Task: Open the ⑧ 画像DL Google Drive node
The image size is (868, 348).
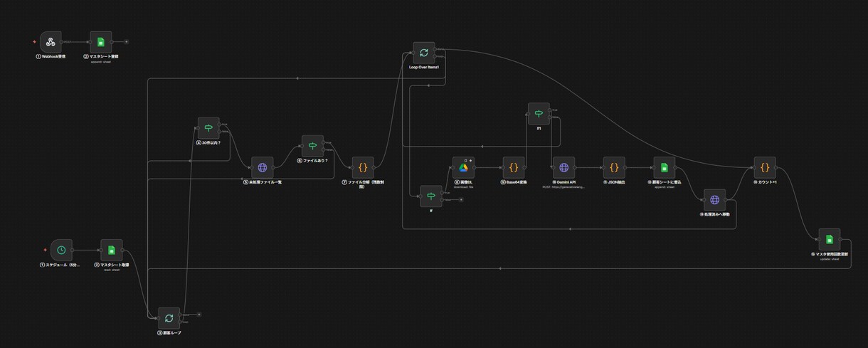Action: [463, 168]
